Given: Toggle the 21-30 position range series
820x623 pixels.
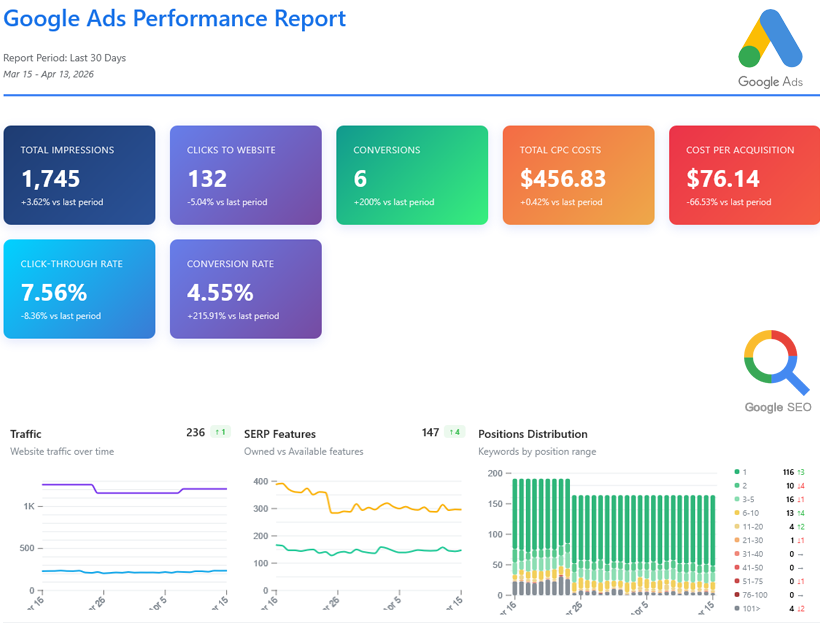Looking at the screenshot, I should [x=754, y=540].
